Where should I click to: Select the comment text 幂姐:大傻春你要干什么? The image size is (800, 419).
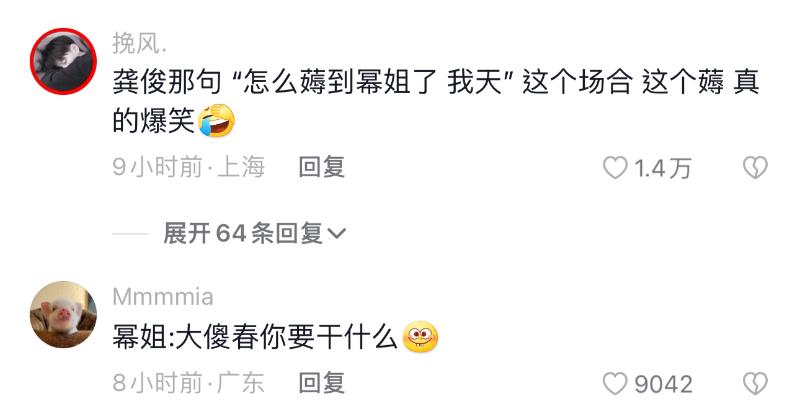(x=255, y=337)
